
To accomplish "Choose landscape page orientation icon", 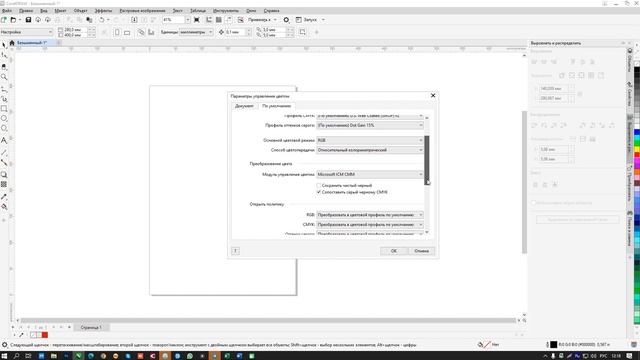I will [127, 32].
